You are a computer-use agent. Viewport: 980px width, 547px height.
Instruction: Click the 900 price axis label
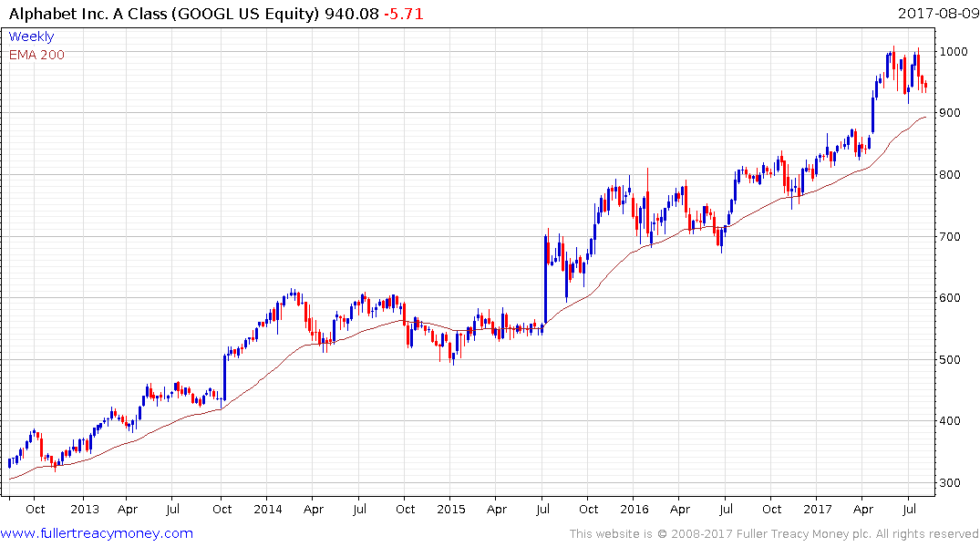(950, 113)
